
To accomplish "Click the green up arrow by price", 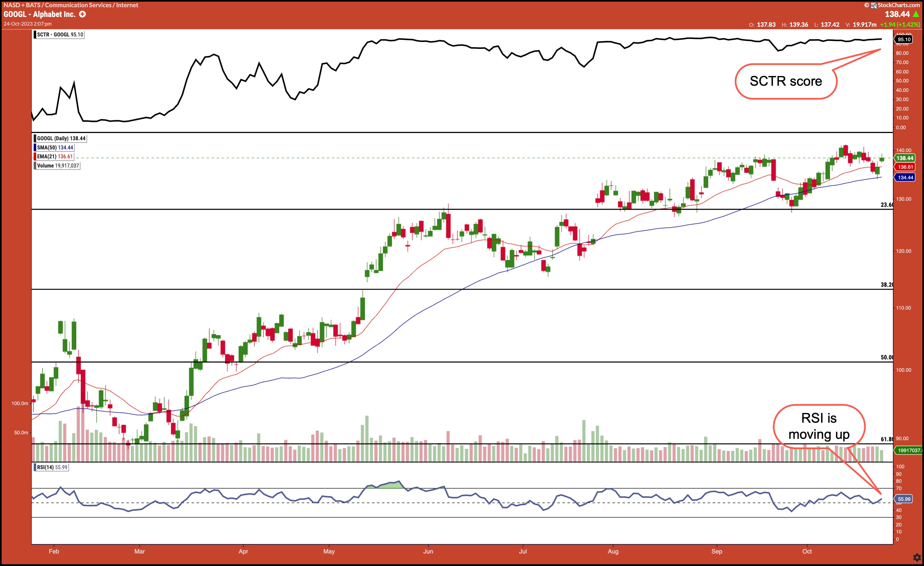I will [x=916, y=14].
